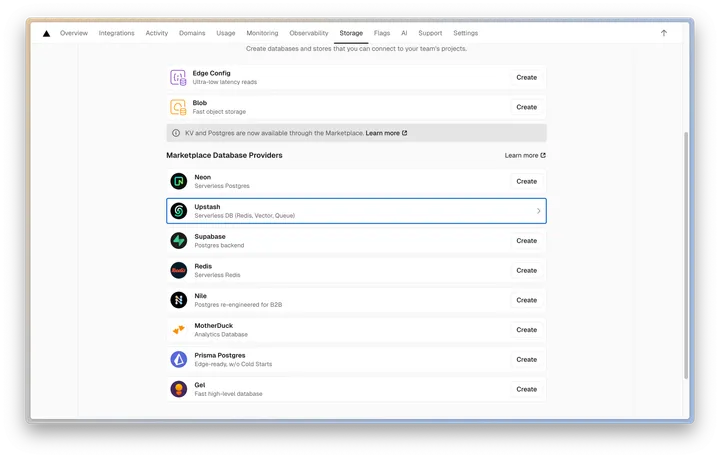Click the Blob storage icon
This screenshot has height=458, width=720.
pyautogui.click(x=178, y=107)
